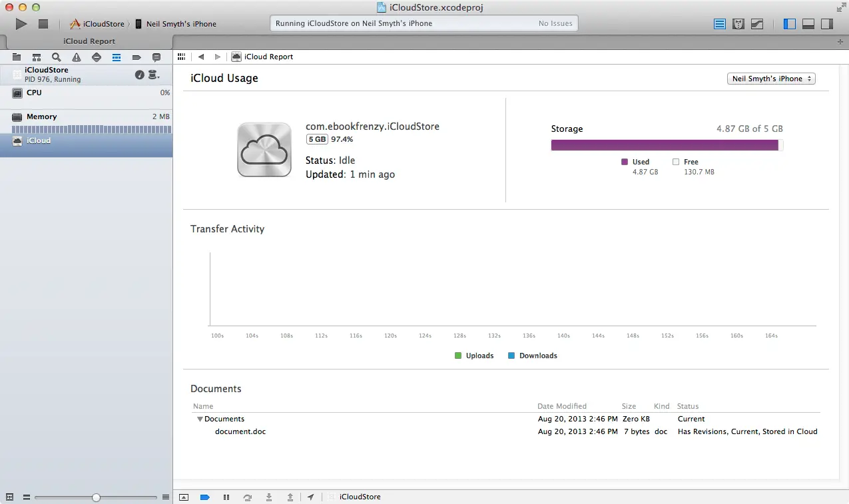This screenshot has height=504, width=849.
Task: Click the slider knob in navigator footer
Action: click(x=97, y=497)
